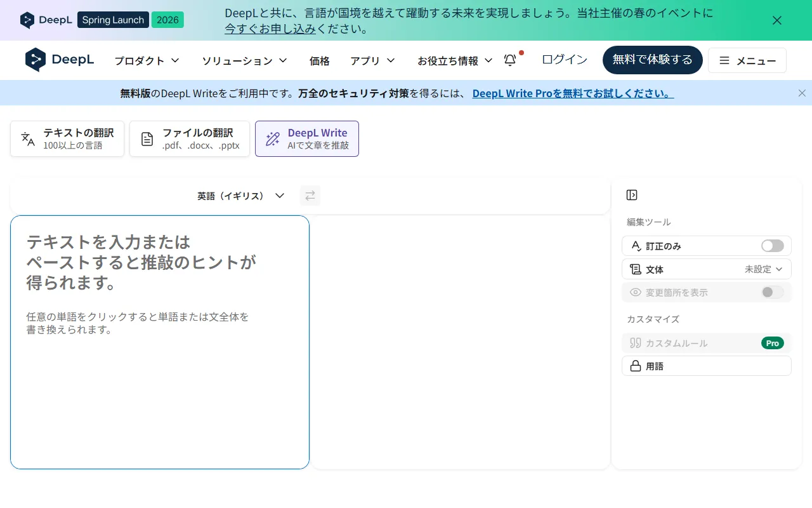Click the ファイルの翻訳 document icon

[x=147, y=138]
